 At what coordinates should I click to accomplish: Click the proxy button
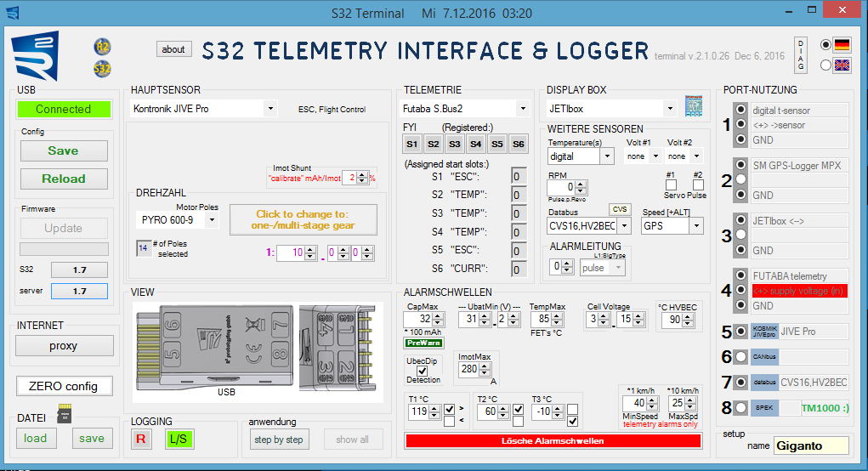[x=64, y=346]
